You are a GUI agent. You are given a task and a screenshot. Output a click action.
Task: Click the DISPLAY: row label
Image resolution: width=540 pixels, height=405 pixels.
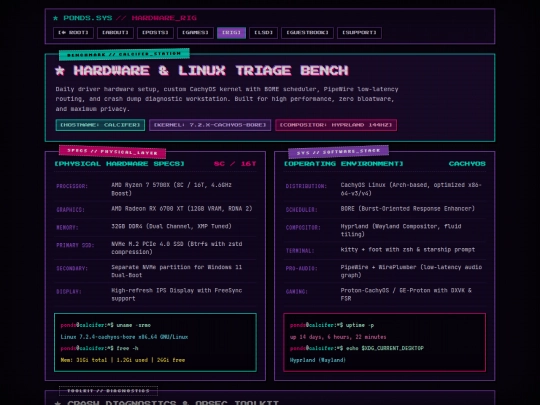69,292
